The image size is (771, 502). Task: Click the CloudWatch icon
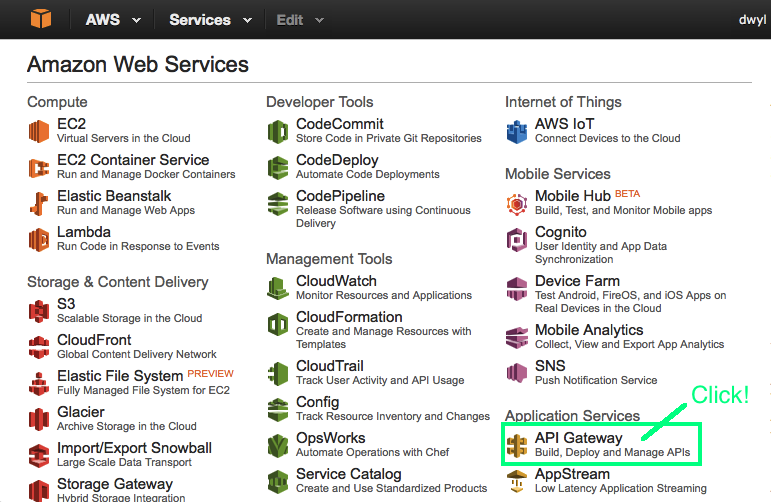click(x=278, y=289)
